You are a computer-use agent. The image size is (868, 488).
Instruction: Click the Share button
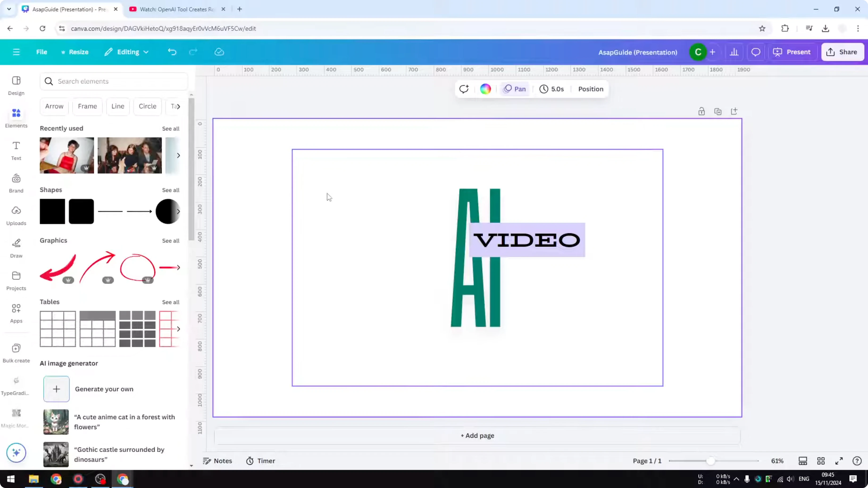[x=842, y=52]
